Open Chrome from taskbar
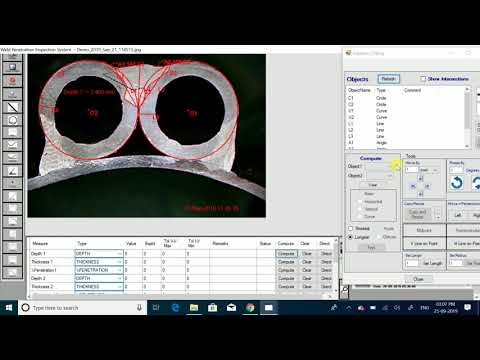The image size is (480, 360). pyautogui.click(x=250, y=308)
